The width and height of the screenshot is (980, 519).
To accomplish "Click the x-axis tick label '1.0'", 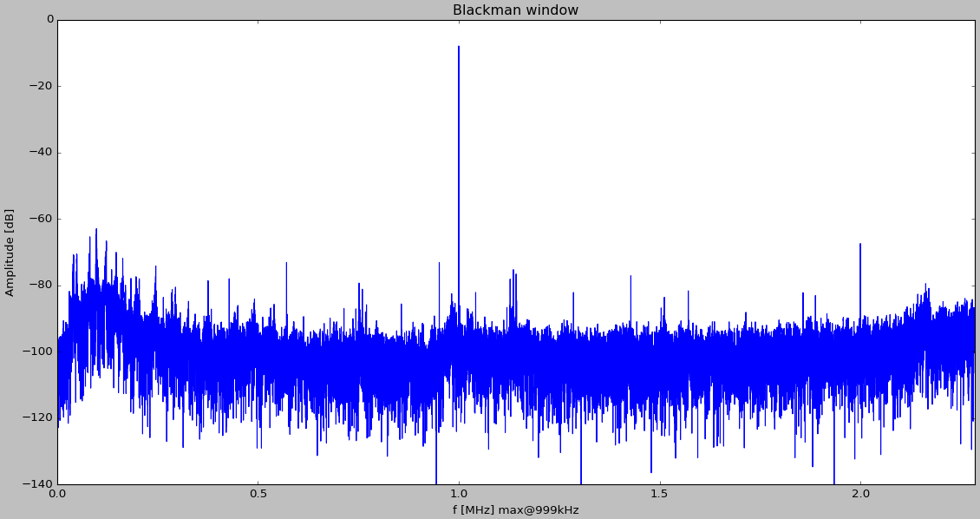I will click(x=459, y=493).
